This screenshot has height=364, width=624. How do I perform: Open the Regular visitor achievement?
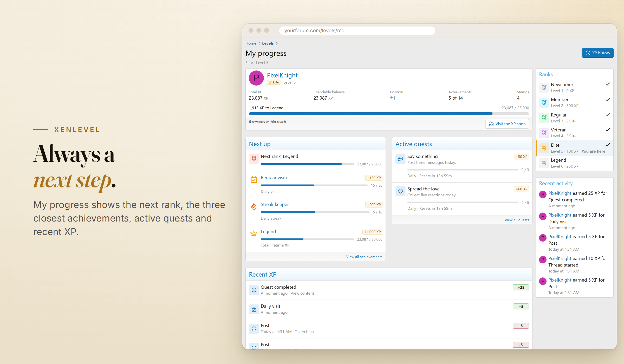click(x=275, y=178)
